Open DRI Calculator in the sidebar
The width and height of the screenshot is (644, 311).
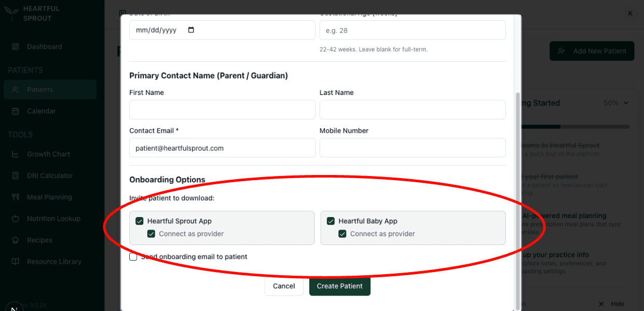click(x=50, y=175)
